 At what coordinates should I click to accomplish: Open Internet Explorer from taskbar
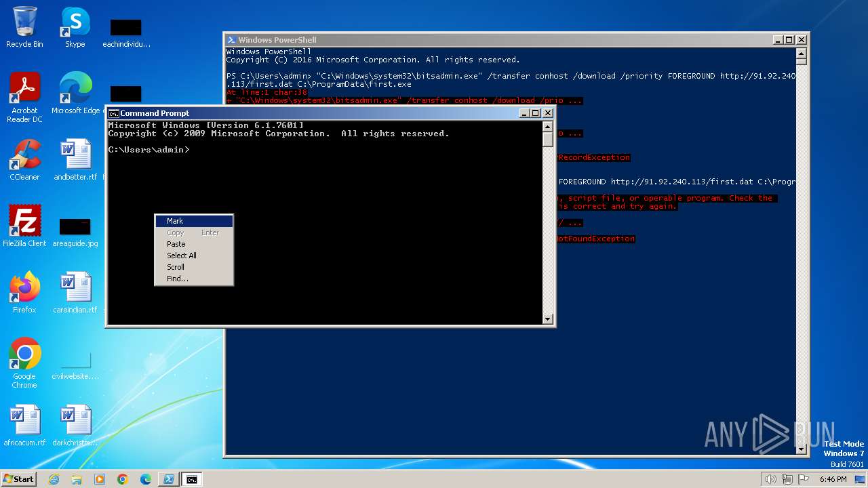54,479
